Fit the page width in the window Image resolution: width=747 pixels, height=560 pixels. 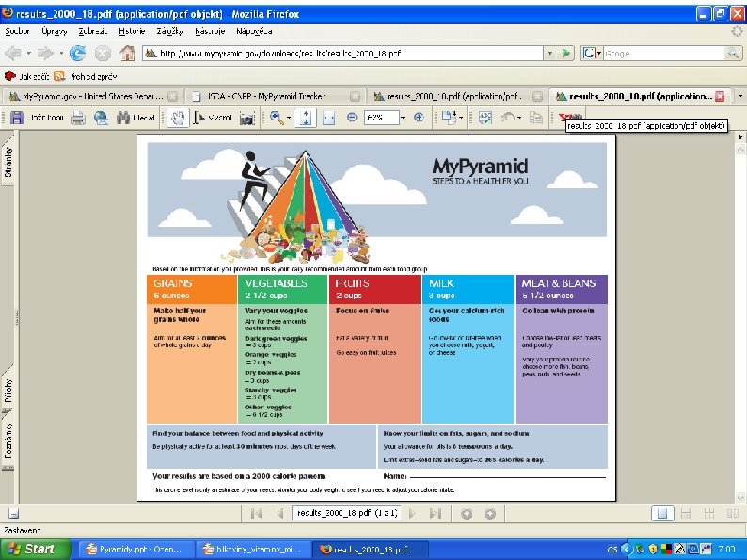(328, 118)
